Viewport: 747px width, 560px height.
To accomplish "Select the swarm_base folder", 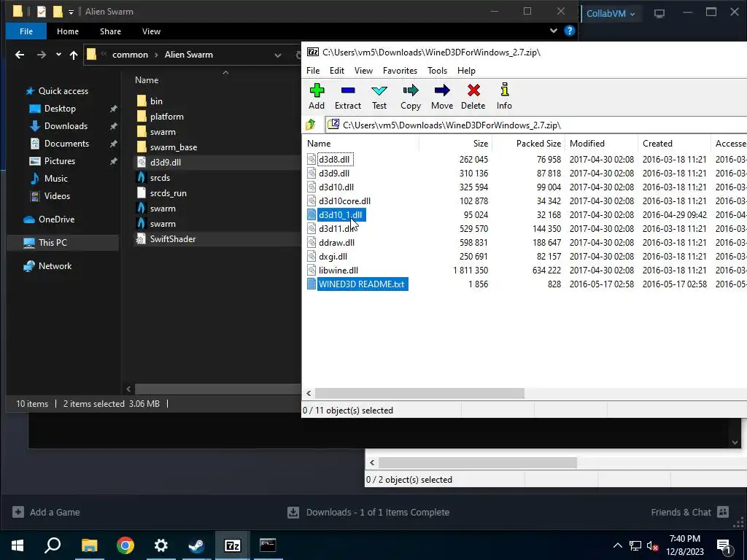I will (x=174, y=147).
